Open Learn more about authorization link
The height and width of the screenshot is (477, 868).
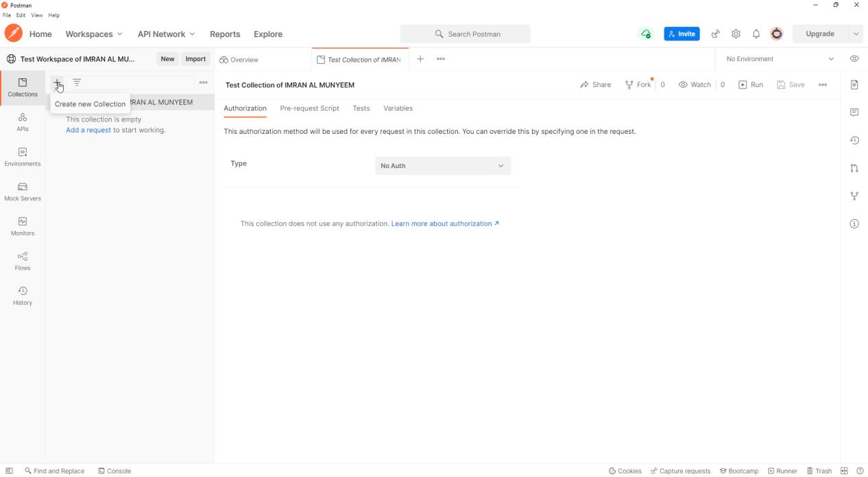[x=445, y=224]
